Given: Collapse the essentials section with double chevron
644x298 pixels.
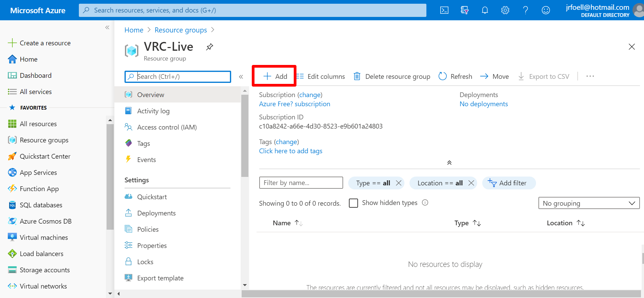Looking at the screenshot, I should coord(449,163).
